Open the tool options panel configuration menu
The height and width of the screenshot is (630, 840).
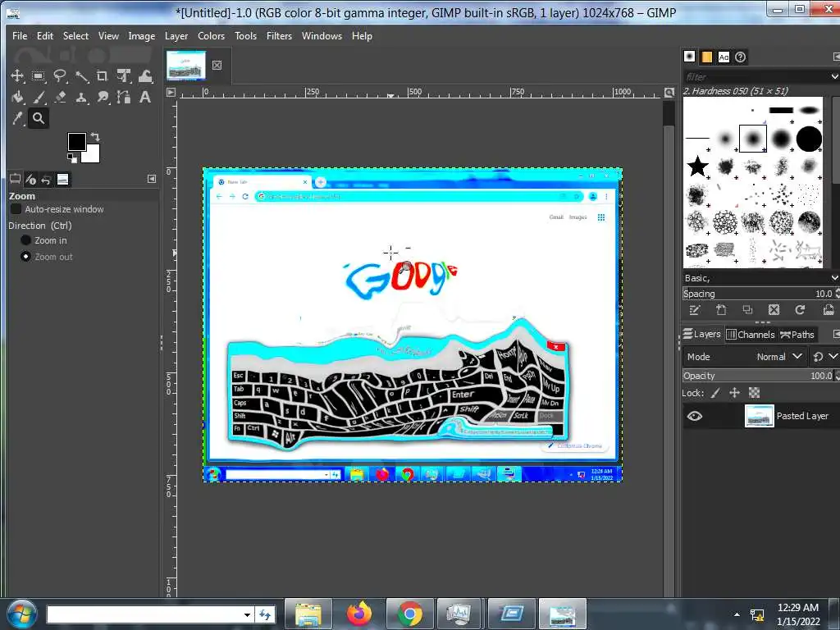coord(152,179)
